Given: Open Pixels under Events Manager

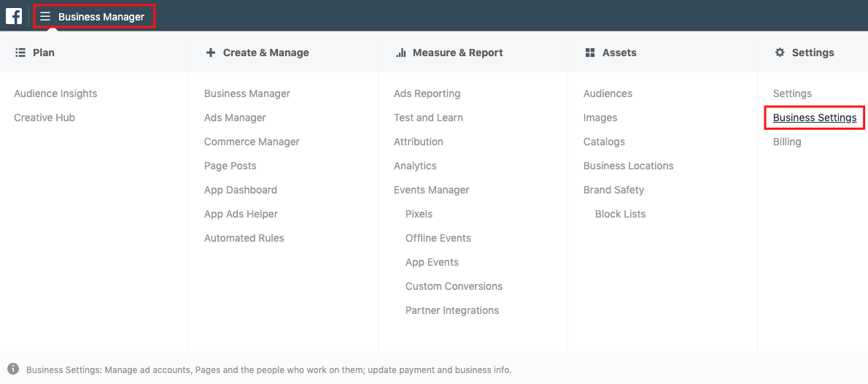Looking at the screenshot, I should tap(419, 214).
